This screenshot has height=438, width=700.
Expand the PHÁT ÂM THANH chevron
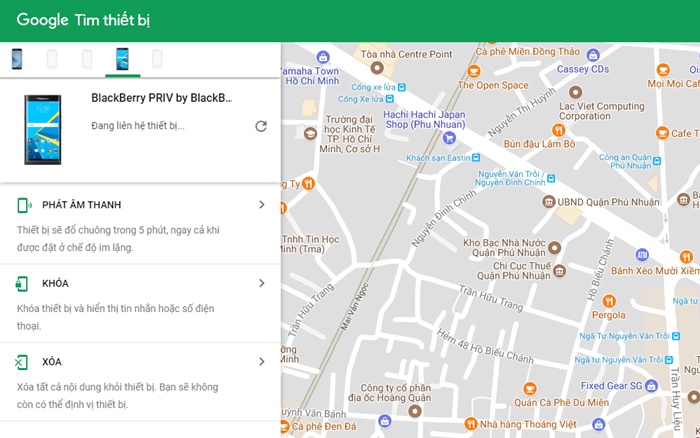[262, 204]
